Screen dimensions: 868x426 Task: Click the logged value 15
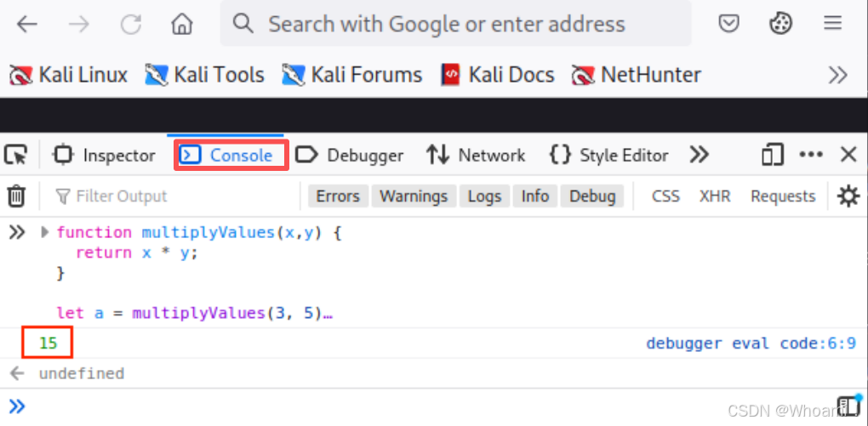pyautogui.click(x=49, y=344)
